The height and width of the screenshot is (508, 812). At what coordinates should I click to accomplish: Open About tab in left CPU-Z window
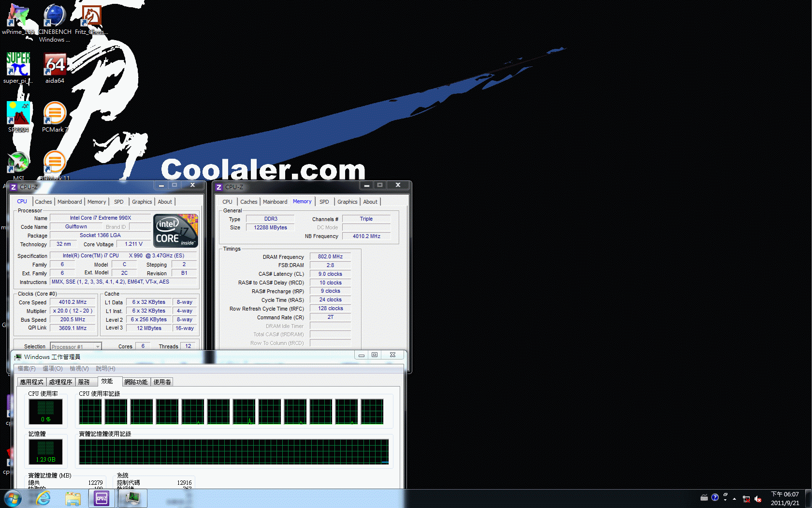165,202
